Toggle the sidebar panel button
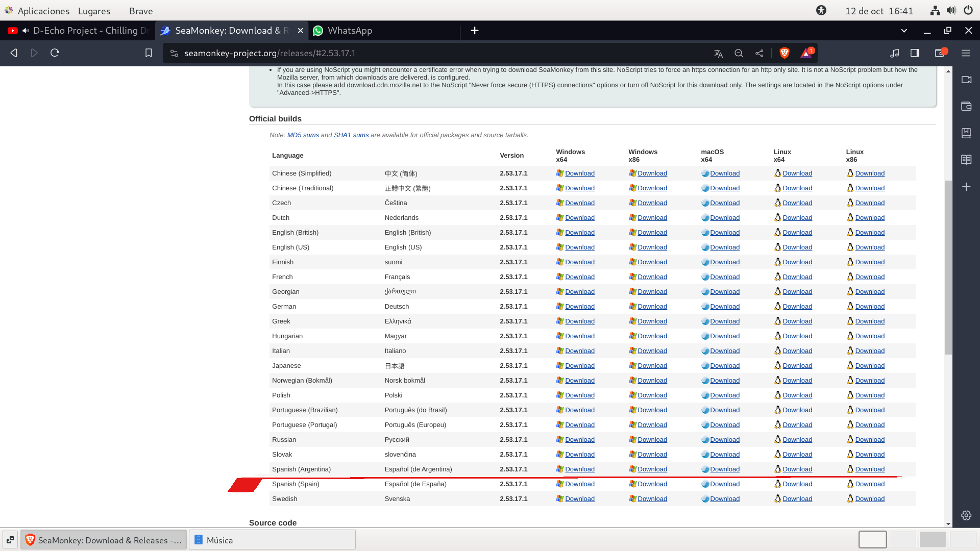Screen dimensions: 980x551 [x=915, y=53]
